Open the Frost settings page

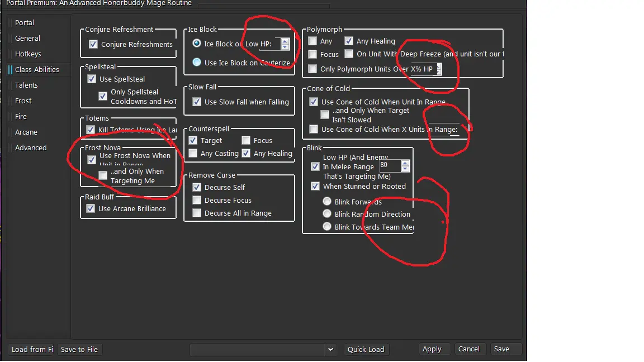tap(23, 101)
